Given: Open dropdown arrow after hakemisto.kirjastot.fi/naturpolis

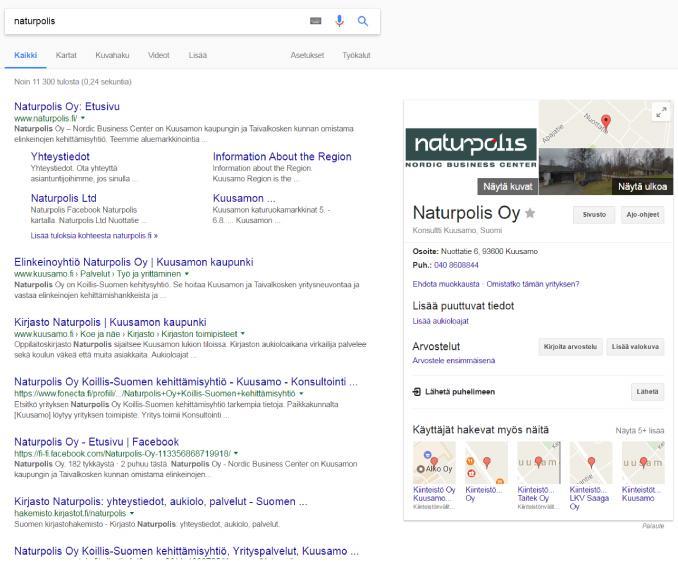Looking at the screenshot, I should [132, 513].
